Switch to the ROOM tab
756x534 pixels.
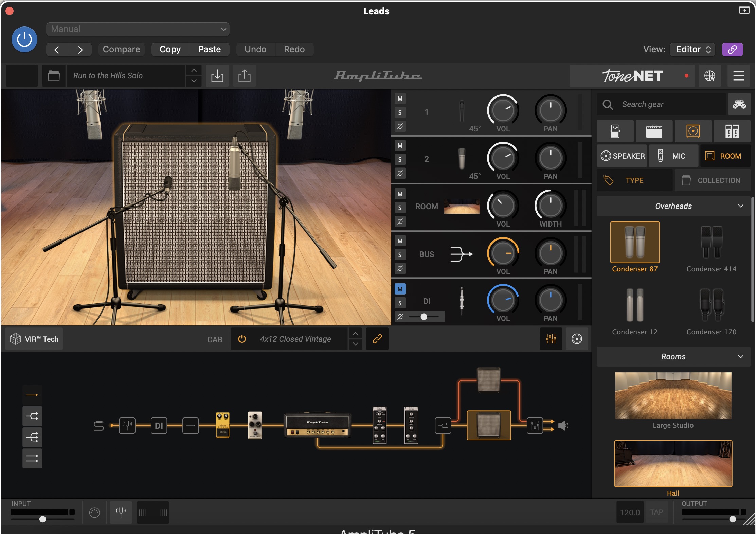pos(725,156)
